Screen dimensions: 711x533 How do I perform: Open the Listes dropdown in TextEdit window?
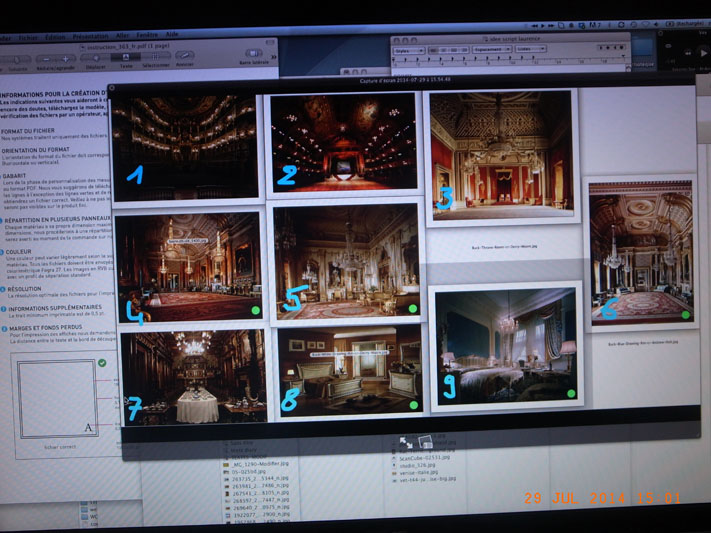coord(530,49)
